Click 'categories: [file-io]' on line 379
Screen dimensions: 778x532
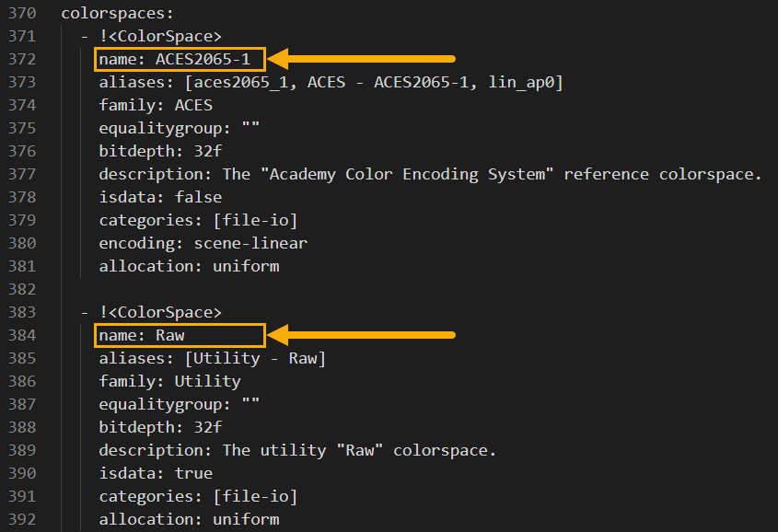click(198, 221)
